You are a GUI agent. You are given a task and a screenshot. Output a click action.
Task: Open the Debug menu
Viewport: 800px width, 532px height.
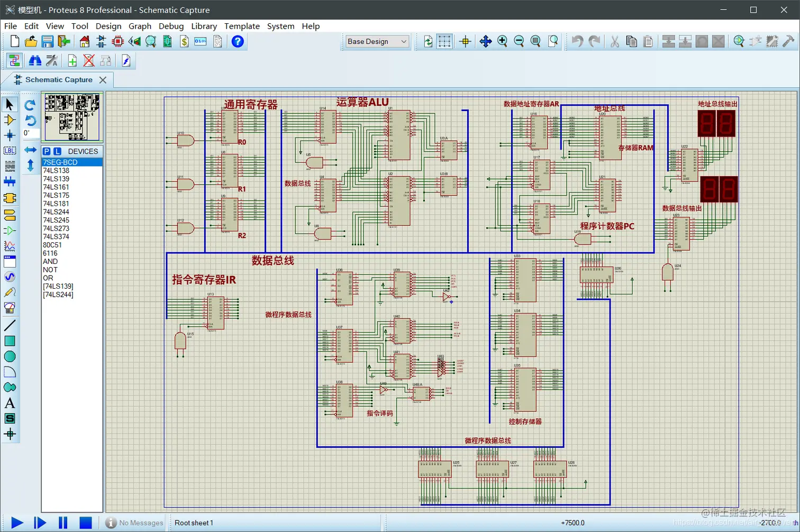coord(171,26)
